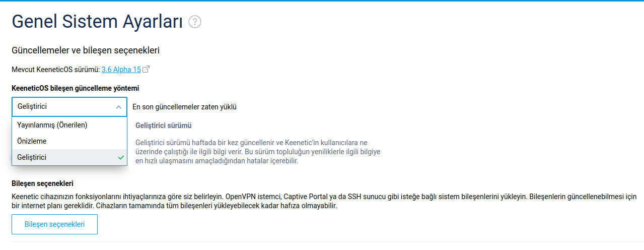Click the Mevcut KeeneticOS sürümü label
The image size is (644, 250).
tap(55, 69)
